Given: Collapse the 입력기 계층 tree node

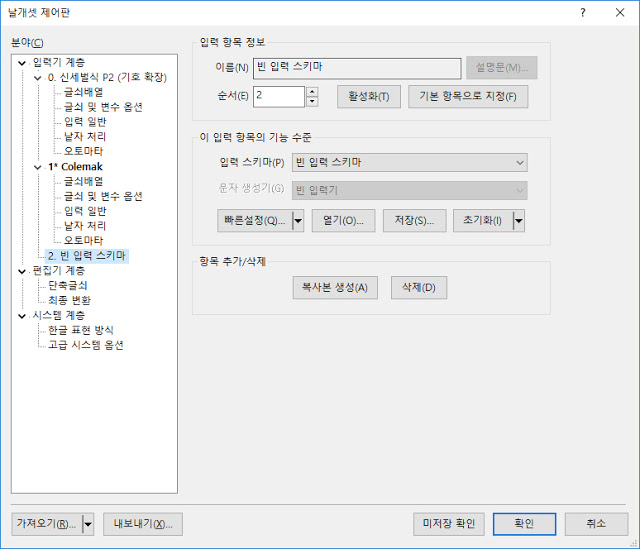Looking at the screenshot, I should 22,63.
